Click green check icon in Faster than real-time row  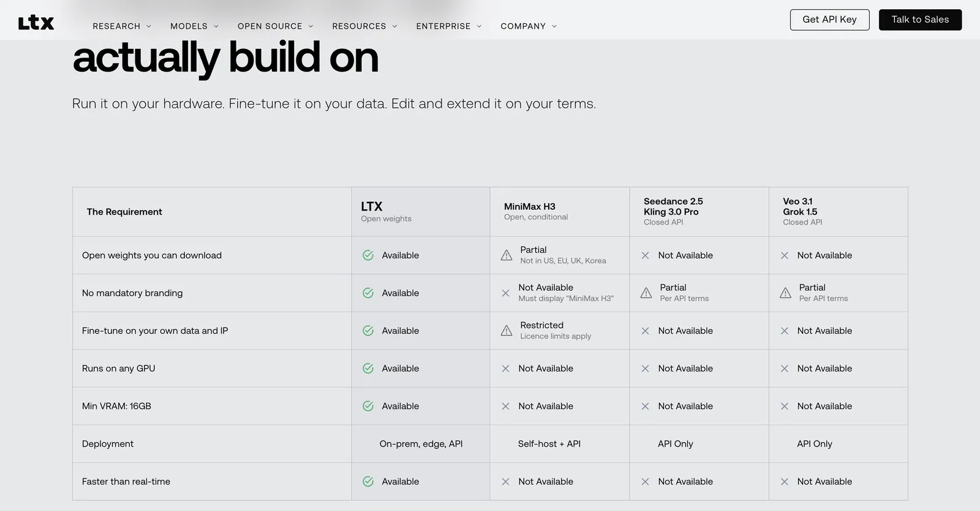pos(368,482)
